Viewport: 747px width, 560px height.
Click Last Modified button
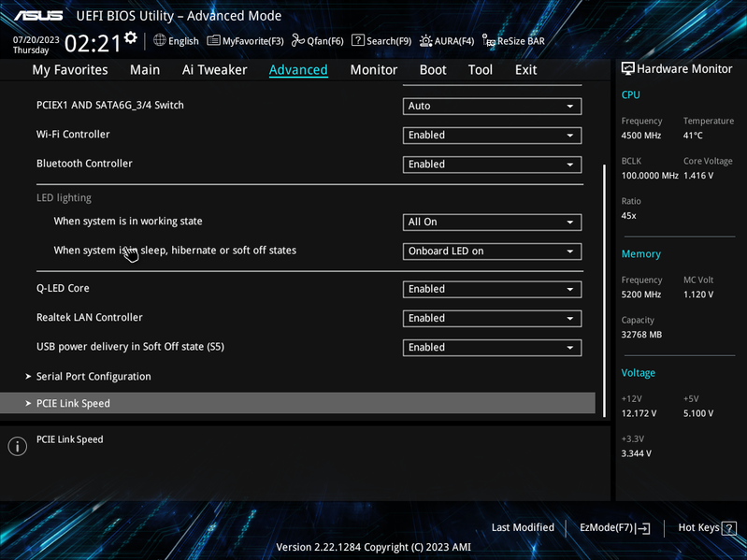(523, 527)
